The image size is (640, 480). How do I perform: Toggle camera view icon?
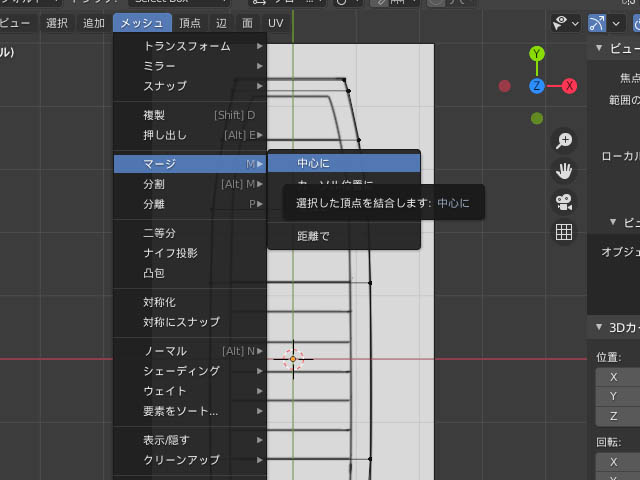564,202
